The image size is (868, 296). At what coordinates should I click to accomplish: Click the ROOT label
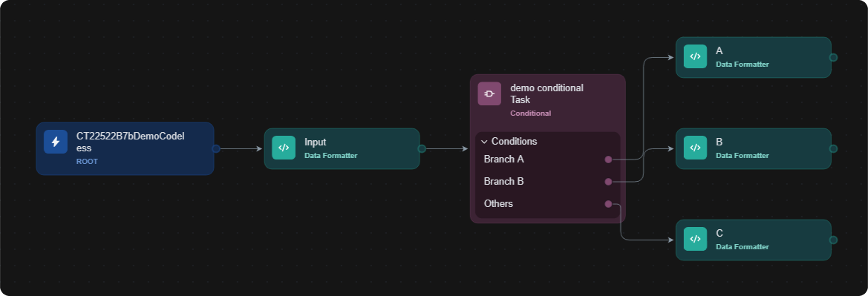click(x=87, y=162)
